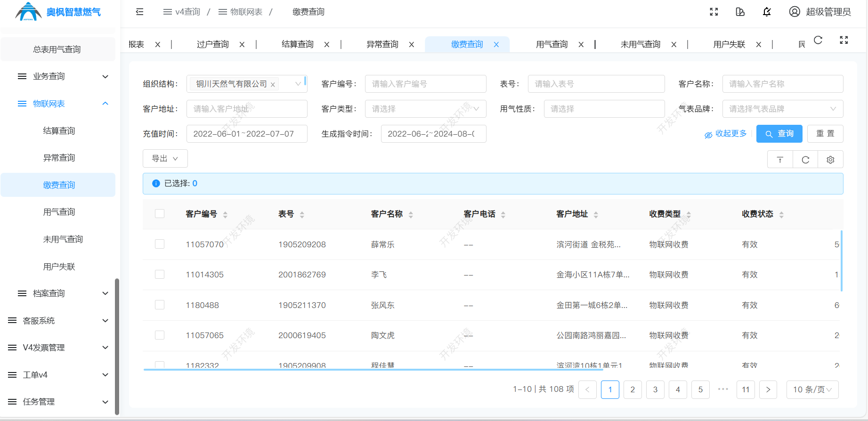Go to next page arrow
868x421 pixels.
(x=768, y=389)
